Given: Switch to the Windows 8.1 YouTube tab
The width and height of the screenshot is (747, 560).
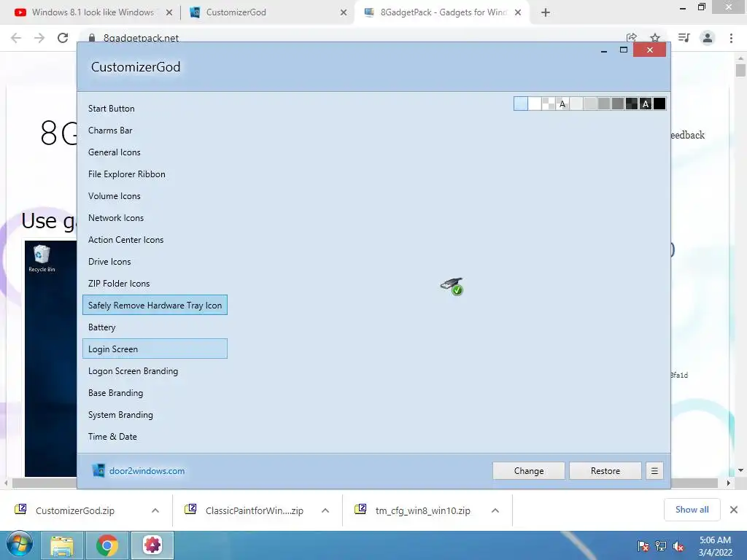Looking at the screenshot, I should 93,12.
